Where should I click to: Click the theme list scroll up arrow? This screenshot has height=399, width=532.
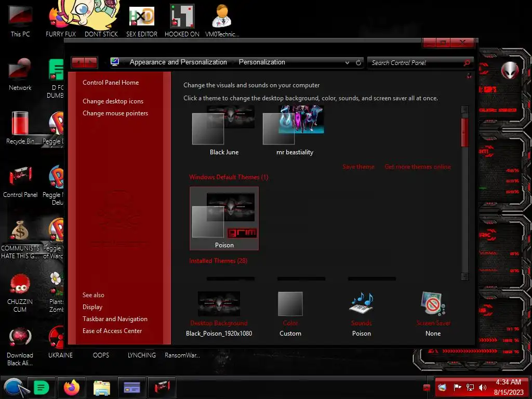pyautogui.click(x=464, y=109)
